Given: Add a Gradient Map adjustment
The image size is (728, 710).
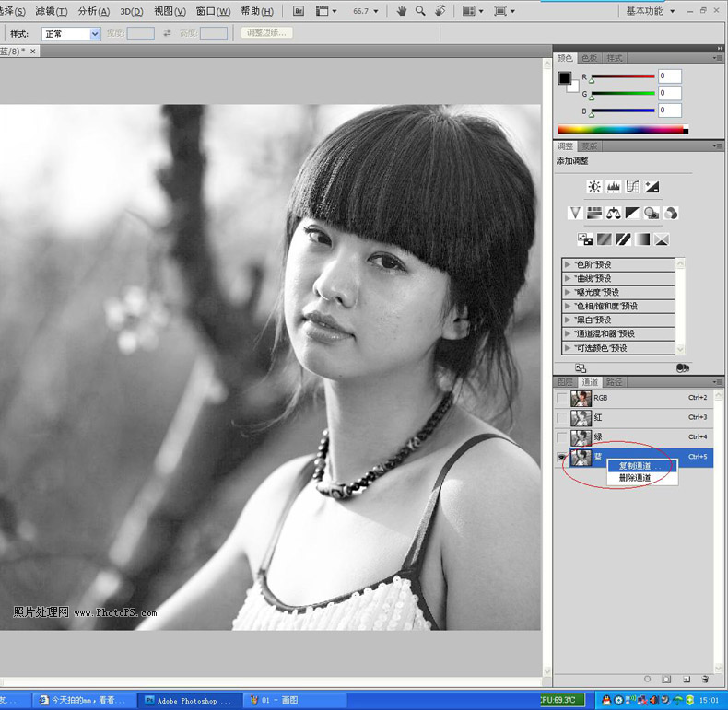Looking at the screenshot, I should pyautogui.click(x=642, y=239).
